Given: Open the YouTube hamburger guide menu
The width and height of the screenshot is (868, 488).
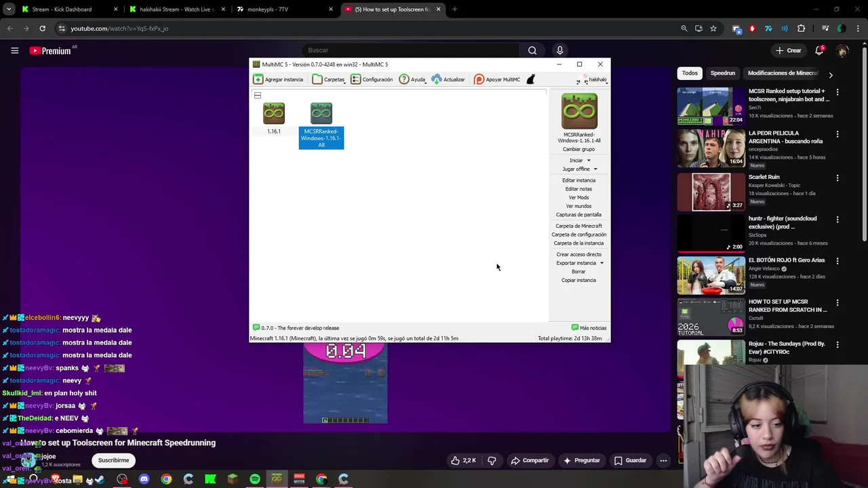Looking at the screenshot, I should (x=14, y=50).
